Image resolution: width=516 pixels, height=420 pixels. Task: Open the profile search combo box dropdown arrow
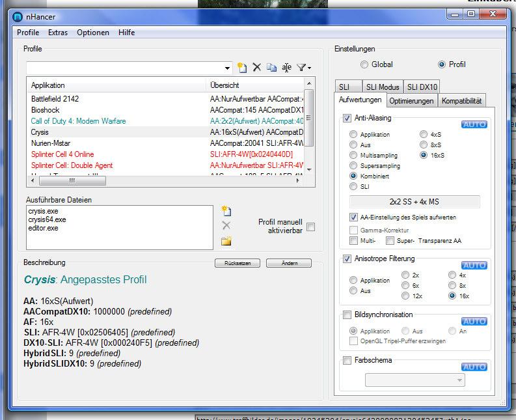tap(227, 68)
